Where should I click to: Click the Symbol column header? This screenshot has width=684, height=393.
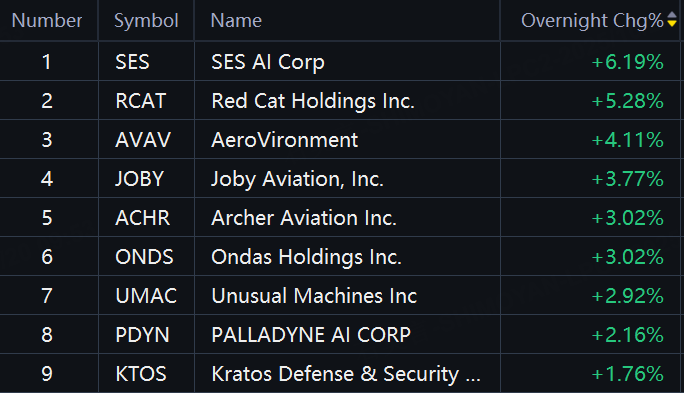click(146, 21)
